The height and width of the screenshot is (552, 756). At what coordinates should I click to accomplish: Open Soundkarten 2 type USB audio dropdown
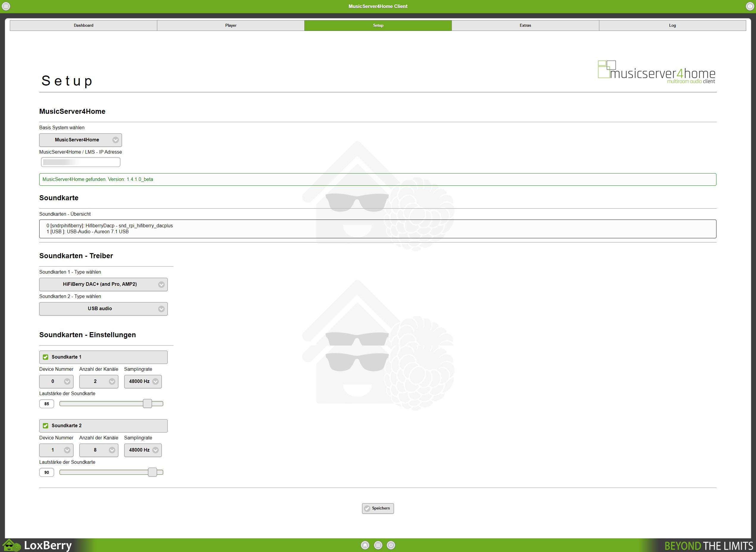coord(103,309)
